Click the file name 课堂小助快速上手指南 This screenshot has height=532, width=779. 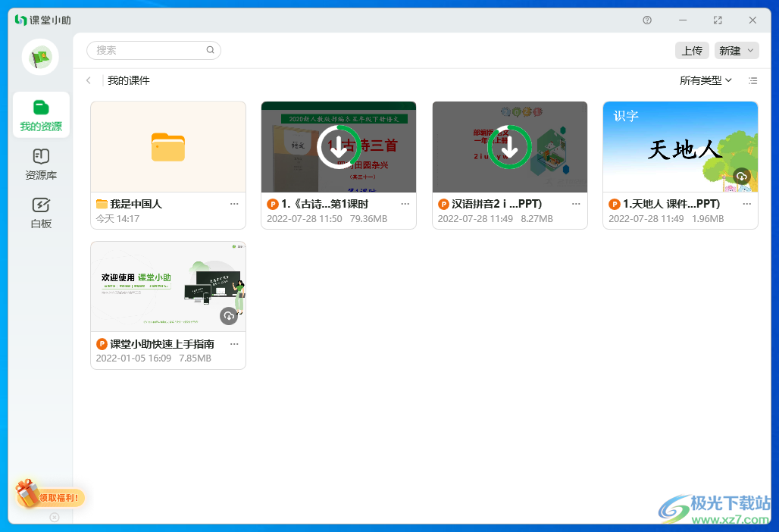point(162,344)
